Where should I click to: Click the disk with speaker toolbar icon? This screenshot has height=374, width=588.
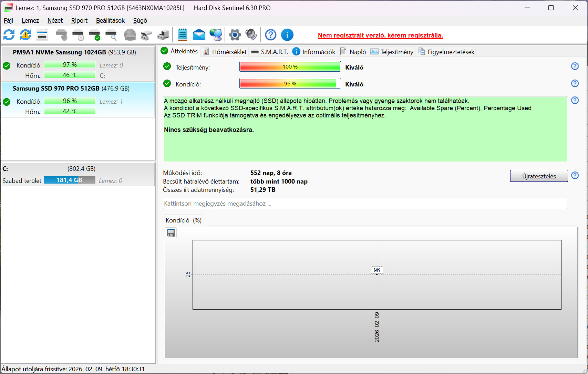(61, 35)
